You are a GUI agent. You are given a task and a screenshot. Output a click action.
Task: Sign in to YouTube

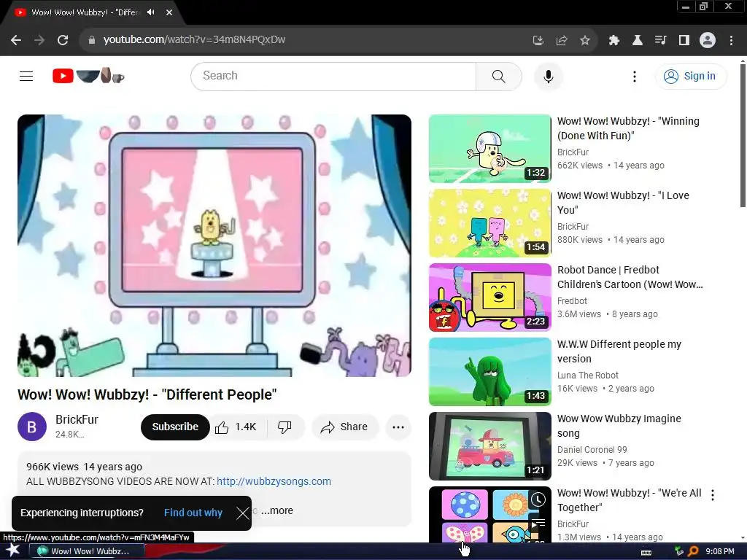tap(690, 76)
